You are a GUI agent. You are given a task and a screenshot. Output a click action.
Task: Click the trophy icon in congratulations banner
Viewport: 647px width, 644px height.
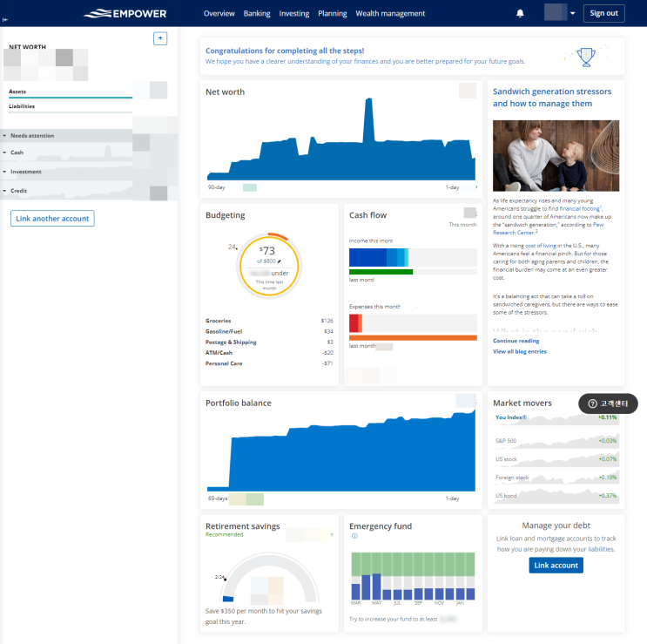click(586, 57)
